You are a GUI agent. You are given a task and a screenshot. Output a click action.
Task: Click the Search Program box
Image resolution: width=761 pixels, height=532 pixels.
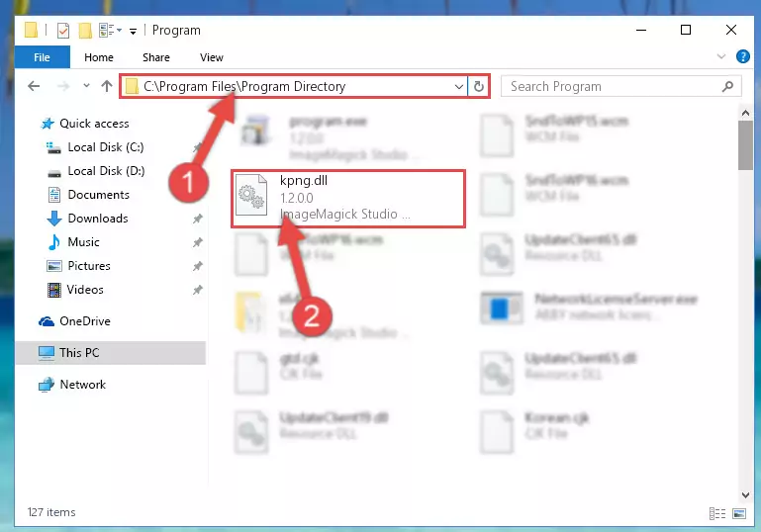click(x=621, y=86)
